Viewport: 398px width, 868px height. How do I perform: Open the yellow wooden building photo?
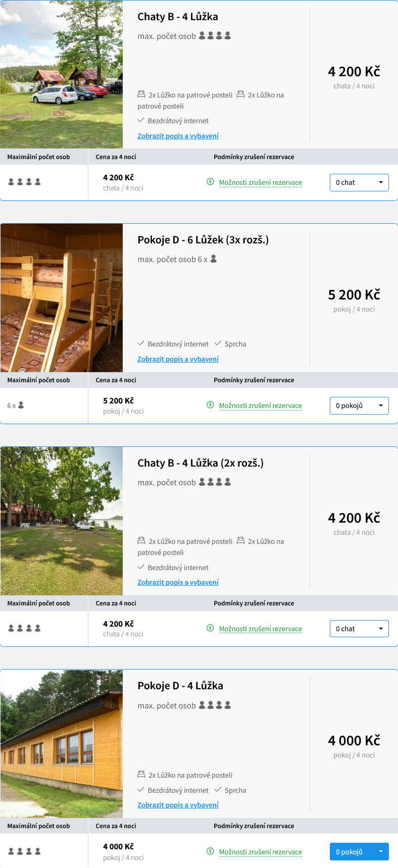coord(62,744)
